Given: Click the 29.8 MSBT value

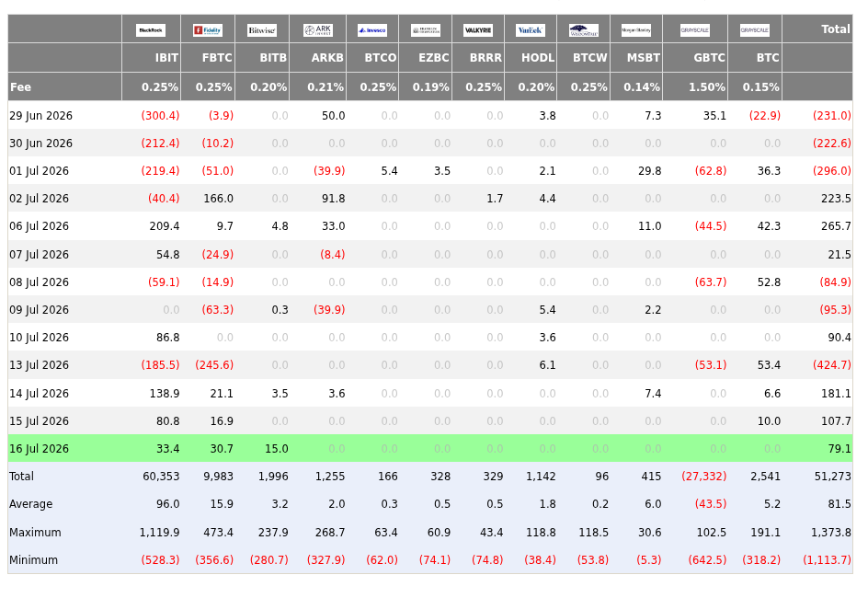Looking at the screenshot, I should tap(650, 171).
